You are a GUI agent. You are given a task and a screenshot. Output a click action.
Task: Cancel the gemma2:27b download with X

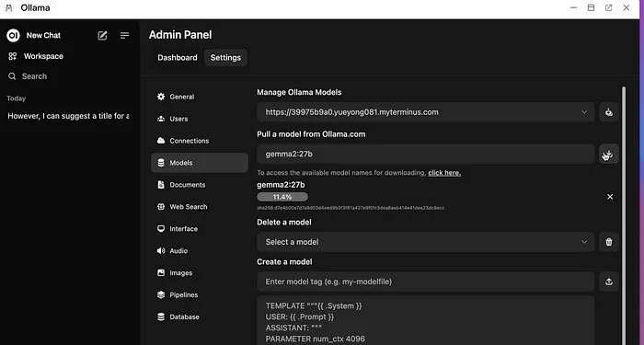pos(610,197)
